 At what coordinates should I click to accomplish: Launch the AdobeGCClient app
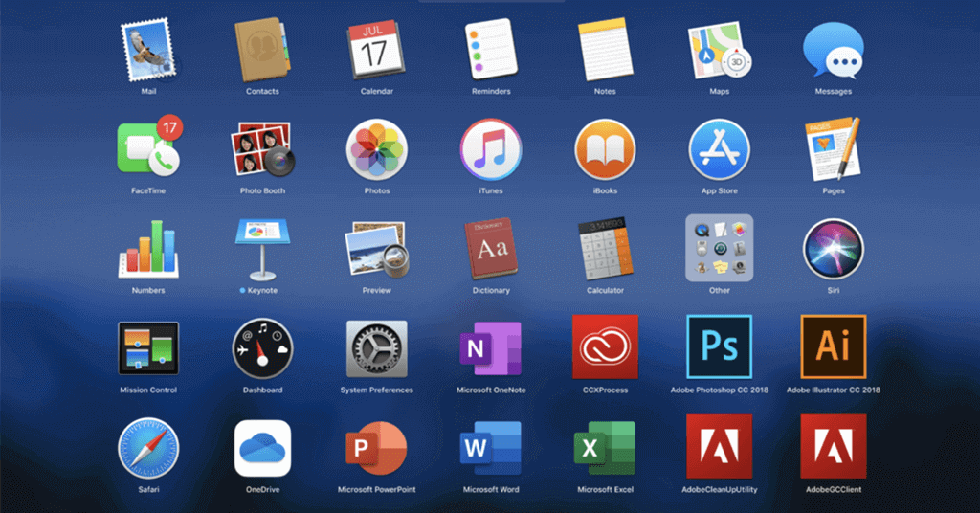pyautogui.click(x=834, y=446)
